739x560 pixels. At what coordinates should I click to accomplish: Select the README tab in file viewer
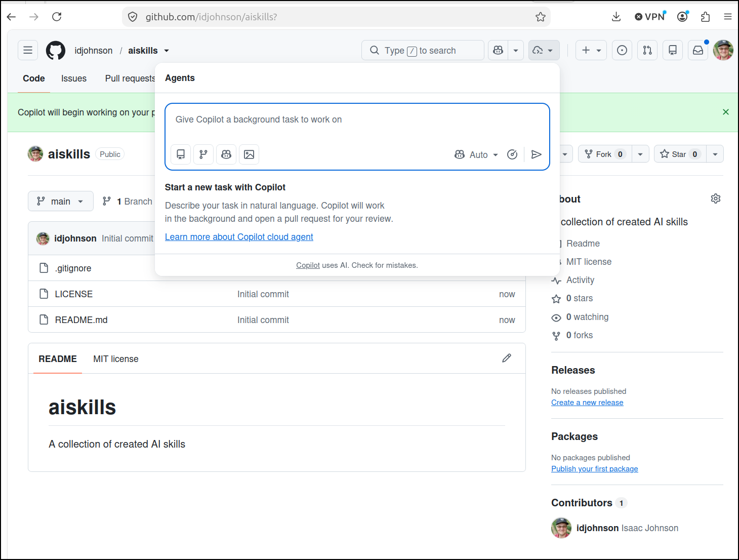pyautogui.click(x=58, y=359)
